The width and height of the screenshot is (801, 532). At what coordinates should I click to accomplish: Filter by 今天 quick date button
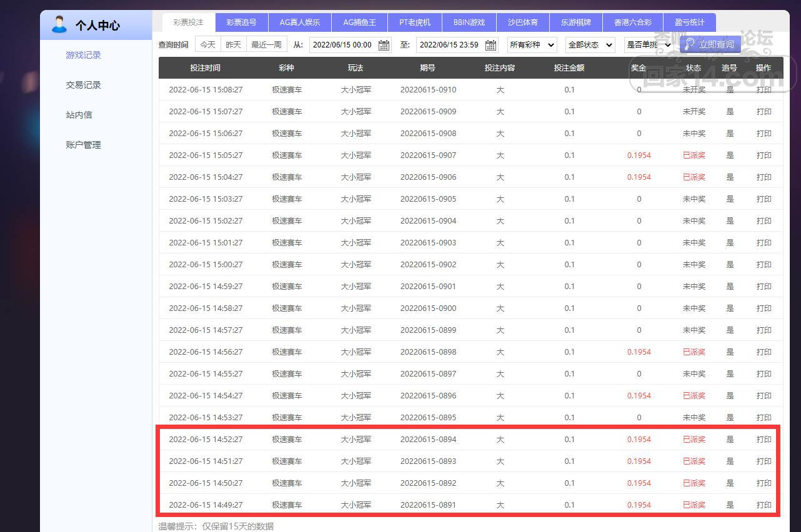click(207, 45)
